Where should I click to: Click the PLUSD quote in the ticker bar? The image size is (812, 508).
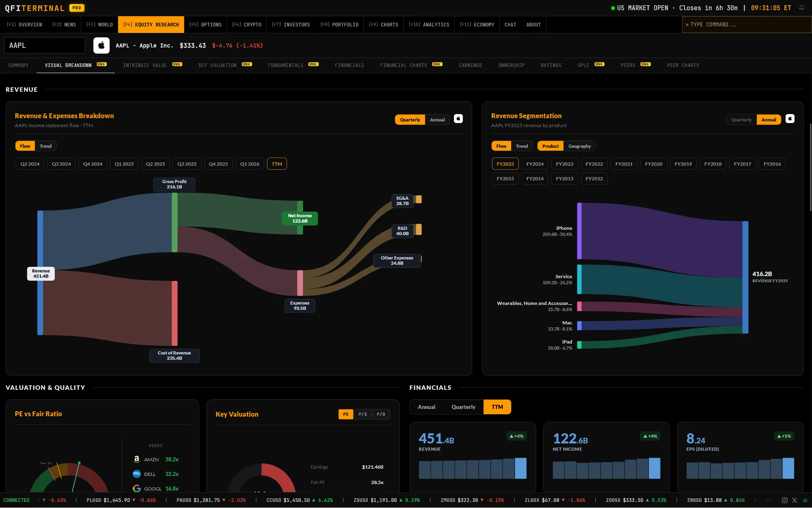tap(121, 500)
